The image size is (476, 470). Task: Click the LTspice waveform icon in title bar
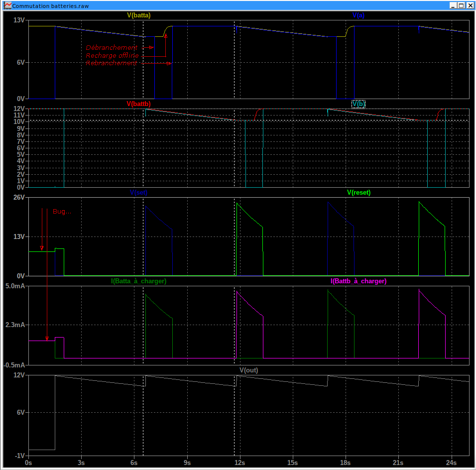7,5
